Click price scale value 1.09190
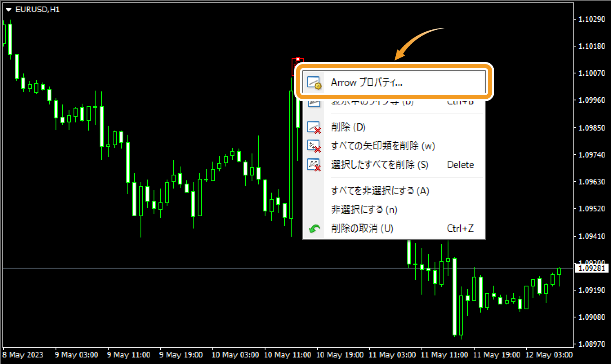 pyautogui.click(x=592, y=290)
